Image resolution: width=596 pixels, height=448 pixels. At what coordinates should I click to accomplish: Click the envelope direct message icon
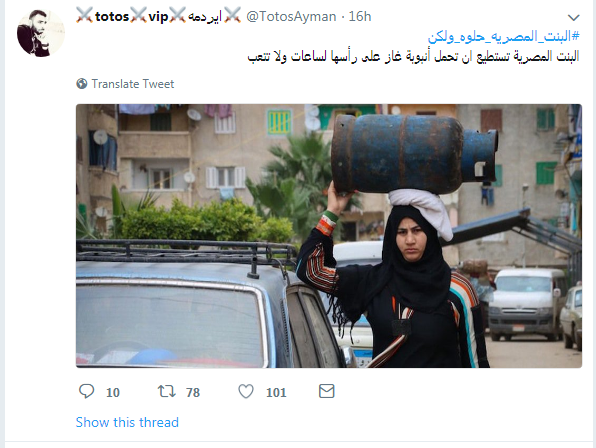coord(327,391)
